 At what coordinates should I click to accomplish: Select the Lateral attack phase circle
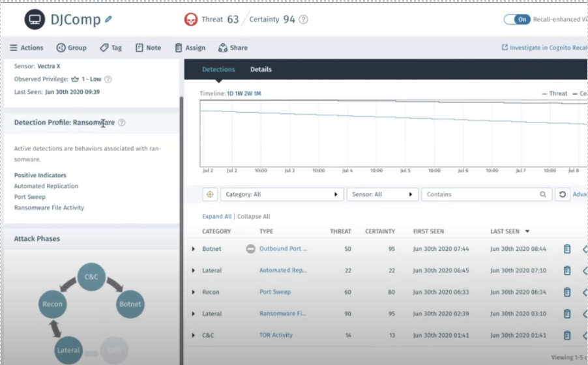[68, 351]
